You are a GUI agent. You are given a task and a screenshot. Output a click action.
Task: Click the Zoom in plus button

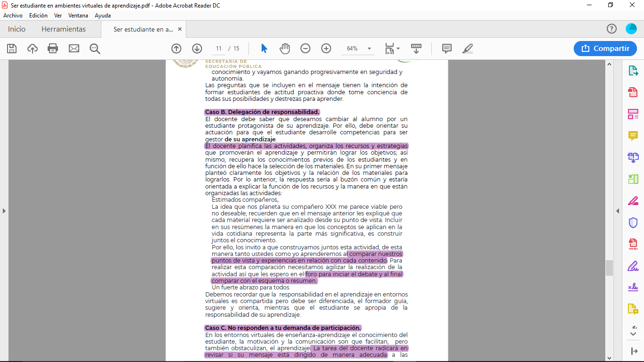(326, 49)
